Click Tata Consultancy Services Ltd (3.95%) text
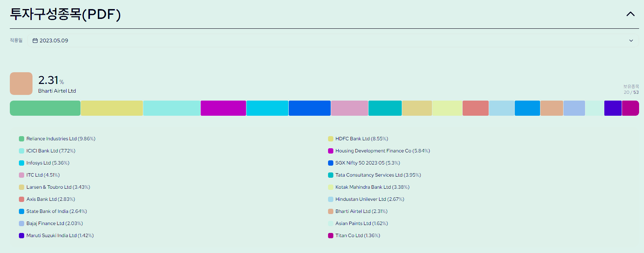 (x=378, y=175)
